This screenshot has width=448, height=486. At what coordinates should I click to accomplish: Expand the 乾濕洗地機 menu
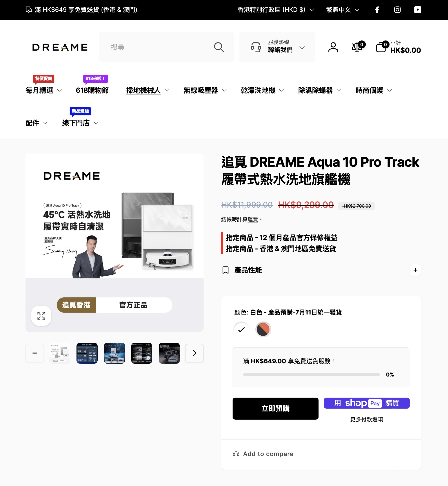[262, 90]
